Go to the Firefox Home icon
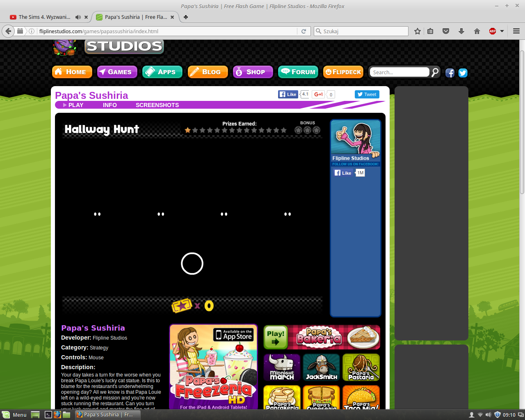Screen dimensions: 525x420 pos(477,31)
